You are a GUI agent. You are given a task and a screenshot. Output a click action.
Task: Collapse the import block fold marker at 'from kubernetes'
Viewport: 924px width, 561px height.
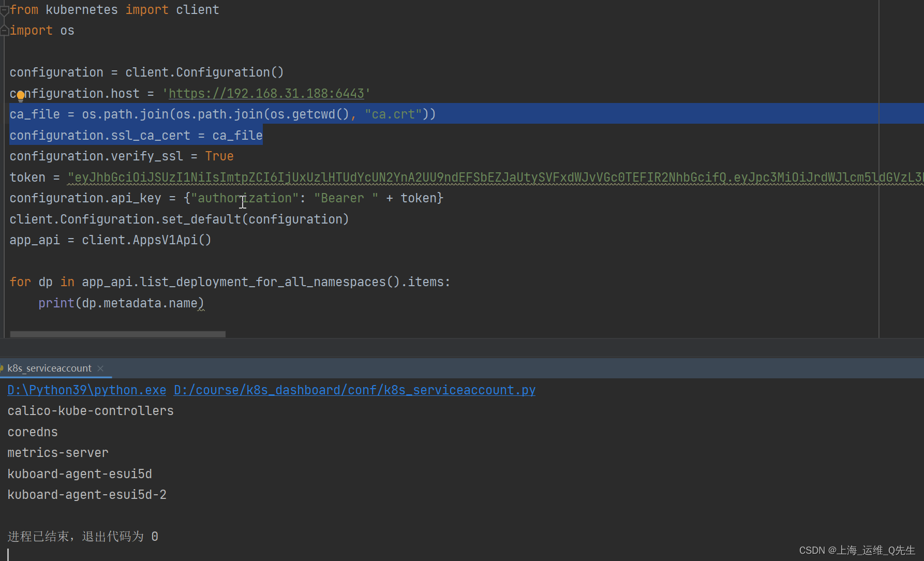click(x=4, y=10)
